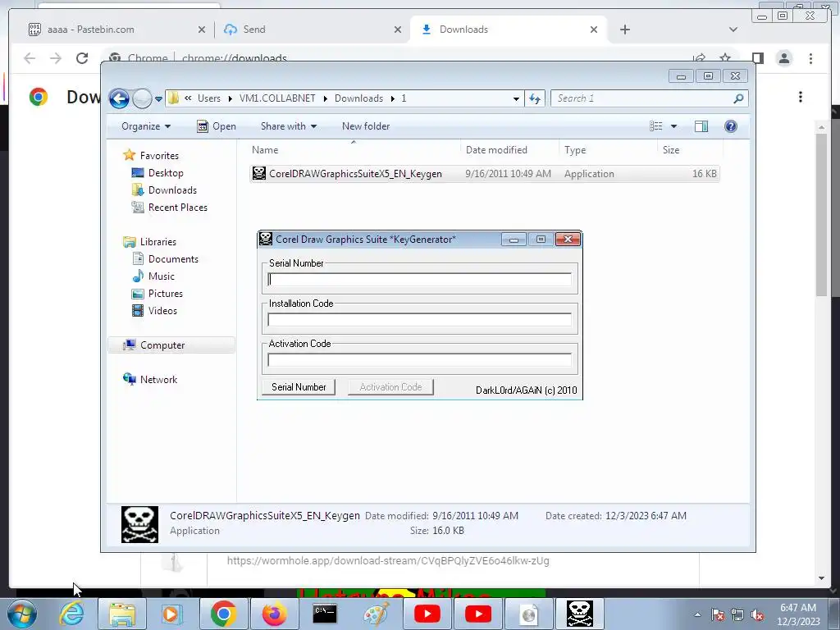Select Favorites in the navigation pane
This screenshot has height=630, width=840.
(159, 156)
